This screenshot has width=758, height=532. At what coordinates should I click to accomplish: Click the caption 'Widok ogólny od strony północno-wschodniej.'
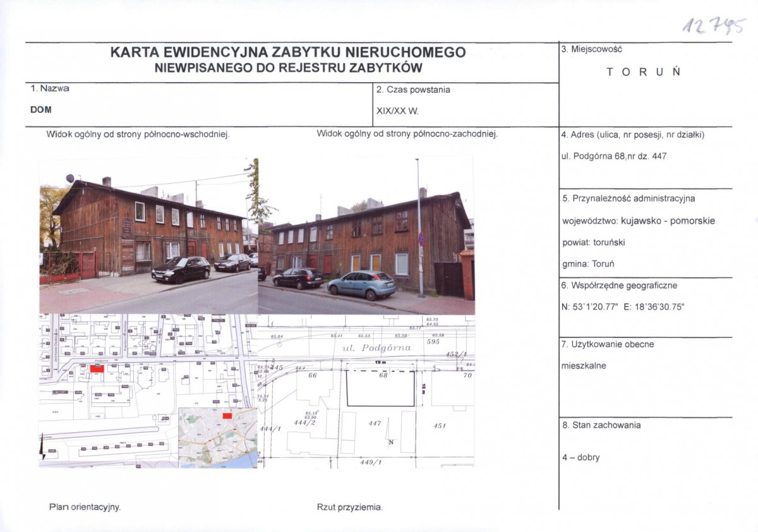138,134
